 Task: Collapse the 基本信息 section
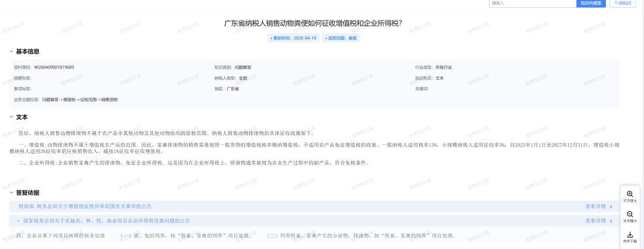click(11, 52)
